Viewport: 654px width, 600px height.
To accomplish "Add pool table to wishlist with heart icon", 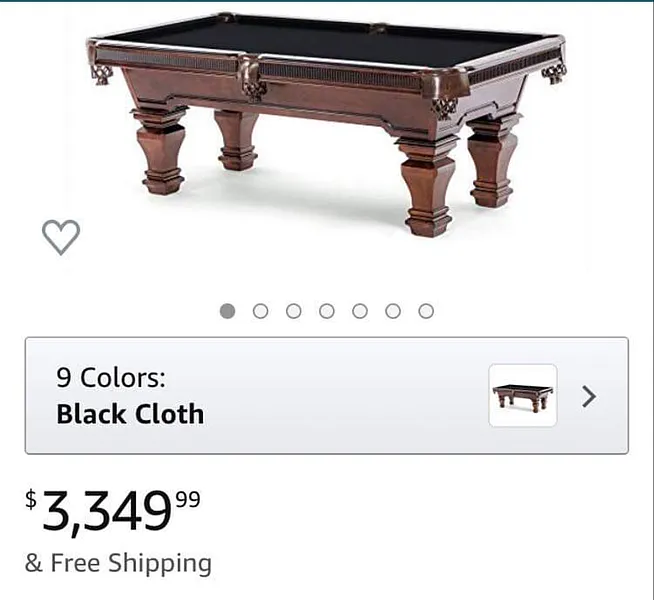I will (x=61, y=237).
